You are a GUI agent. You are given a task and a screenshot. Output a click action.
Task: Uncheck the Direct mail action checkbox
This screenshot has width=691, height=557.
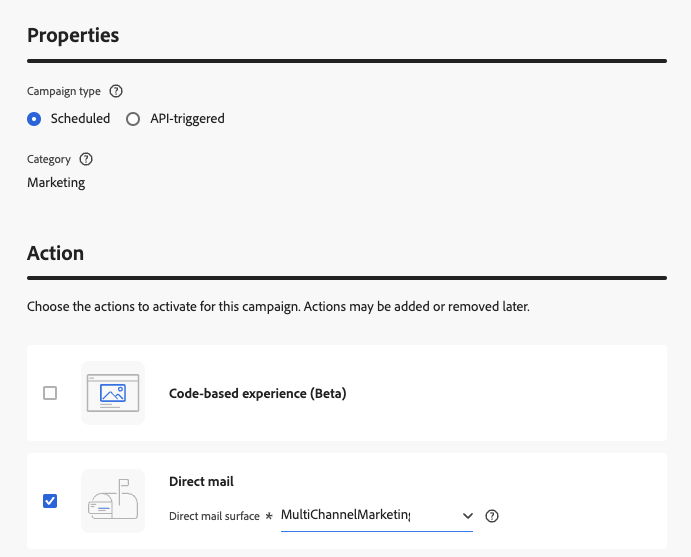pyautogui.click(x=50, y=501)
